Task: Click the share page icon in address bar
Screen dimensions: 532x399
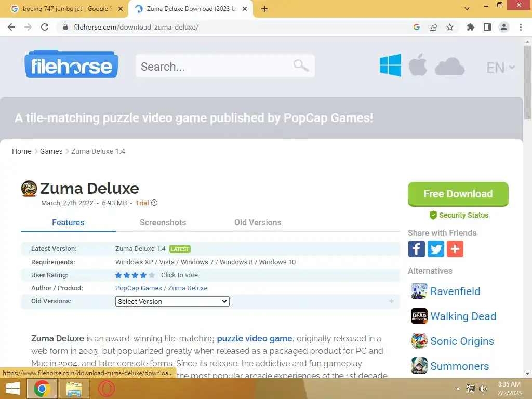Action: click(433, 27)
